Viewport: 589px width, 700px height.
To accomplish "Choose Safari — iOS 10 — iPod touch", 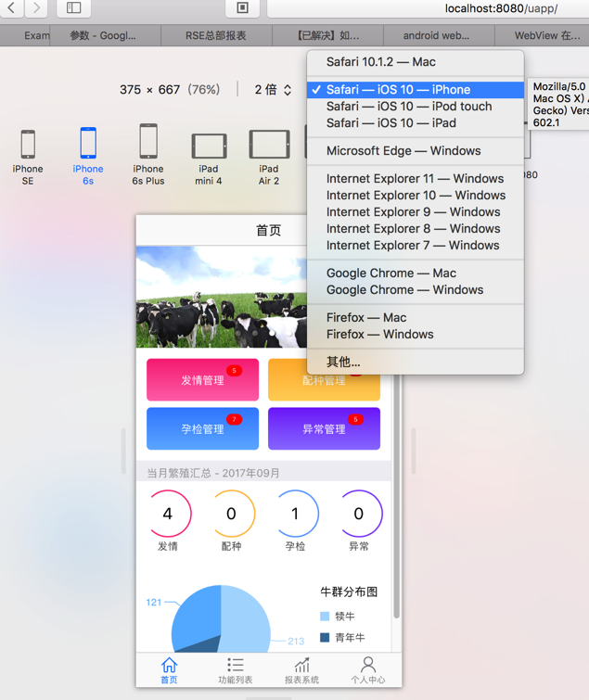I will coord(416,107).
